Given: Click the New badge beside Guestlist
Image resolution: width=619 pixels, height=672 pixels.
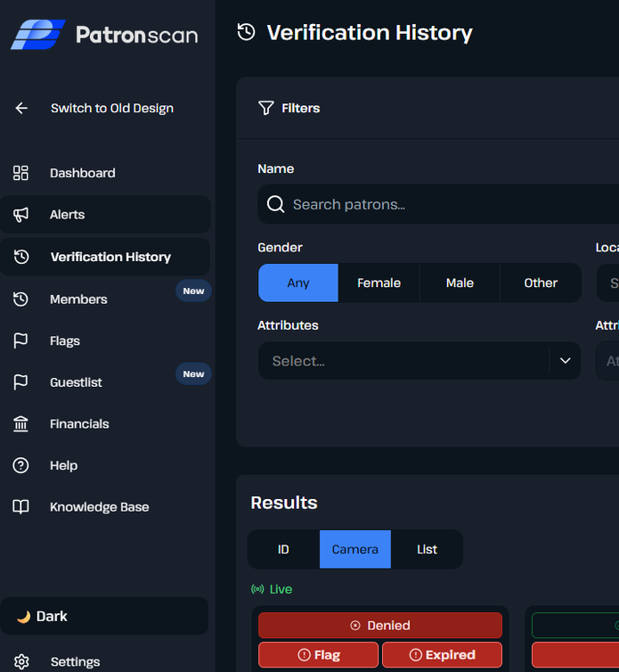Looking at the screenshot, I should pyautogui.click(x=193, y=374).
